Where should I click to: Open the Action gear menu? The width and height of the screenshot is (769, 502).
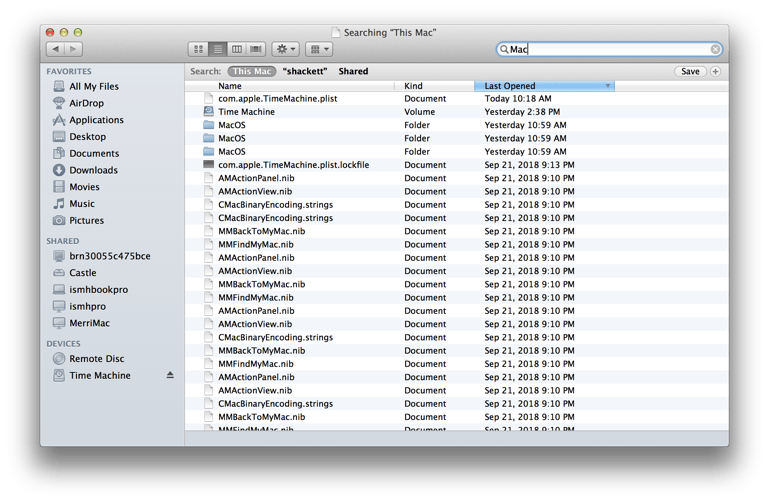pyautogui.click(x=285, y=49)
